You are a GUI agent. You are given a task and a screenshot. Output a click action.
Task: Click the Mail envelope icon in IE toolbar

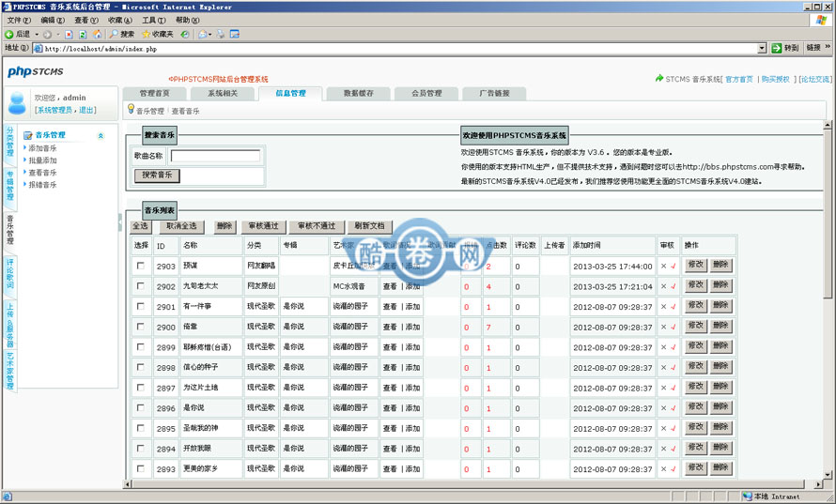[x=202, y=34]
